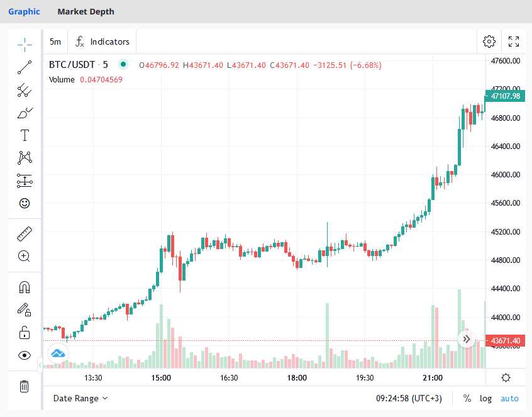Open the emoji sticker tool
This screenshot has height=417, width=532.
click(24, 203)
